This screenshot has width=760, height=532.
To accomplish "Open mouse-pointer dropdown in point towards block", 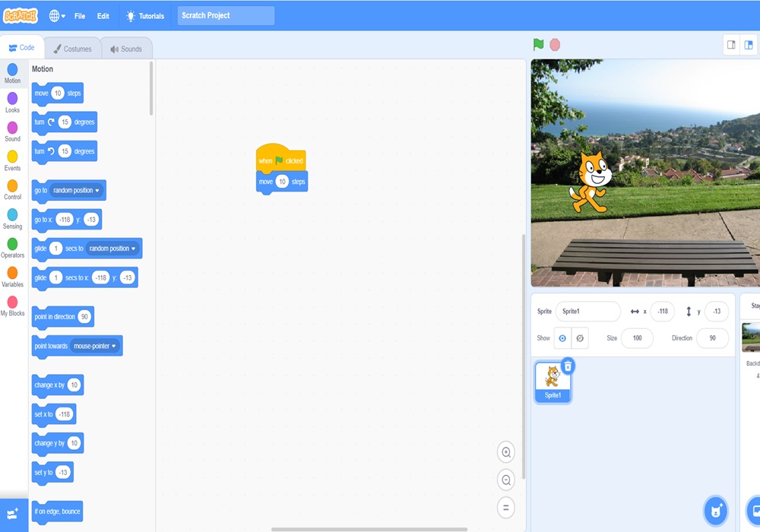I will tap(95, 346).
